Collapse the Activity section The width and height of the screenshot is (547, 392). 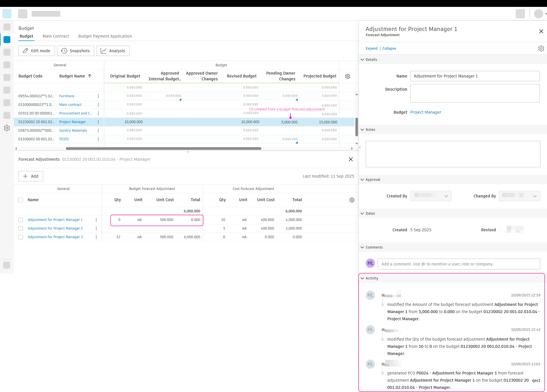(x=362, y=278)
